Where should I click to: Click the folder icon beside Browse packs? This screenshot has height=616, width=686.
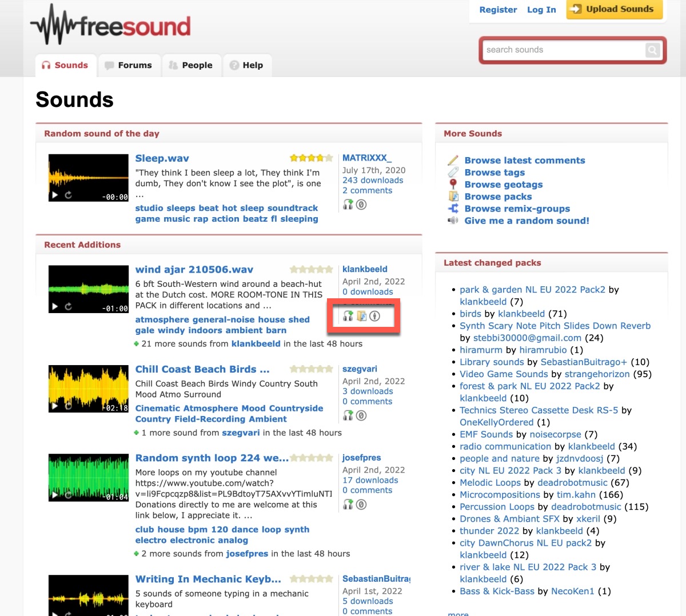click(453, 196)
